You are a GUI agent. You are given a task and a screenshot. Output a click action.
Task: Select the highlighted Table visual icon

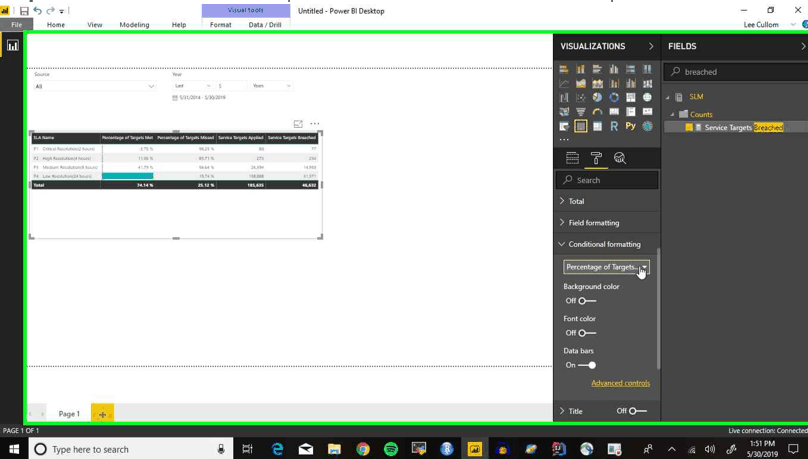click(x=581, y=126)
